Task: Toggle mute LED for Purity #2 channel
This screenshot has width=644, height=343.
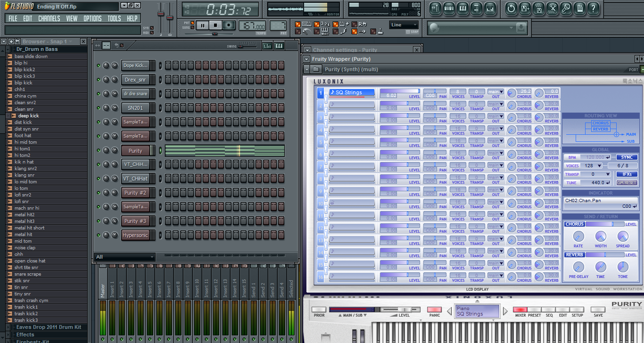Action: coord(99,193)
